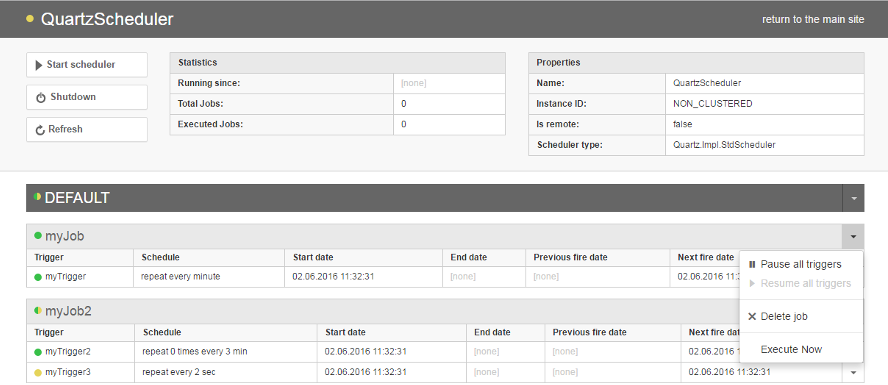Click the Start scheduler button
This screenshot has height=385, width=888.
pos(87,65)
